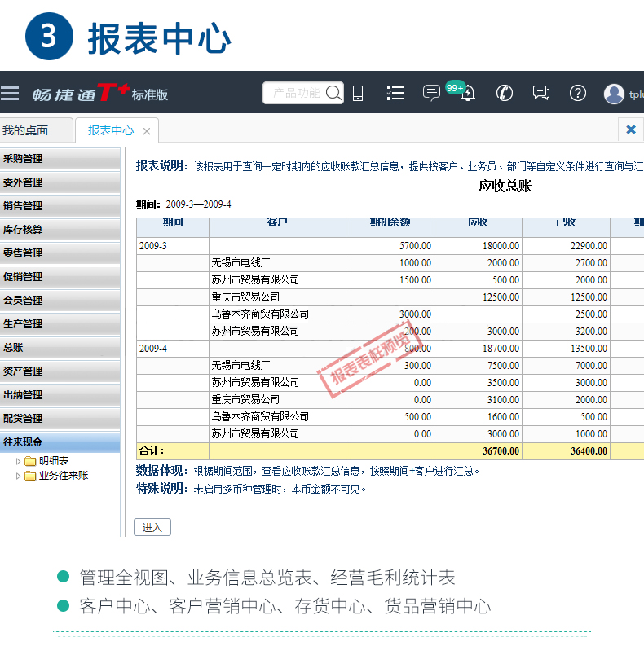
Task: Open the chat messages icon
Action: coord(431,94)
